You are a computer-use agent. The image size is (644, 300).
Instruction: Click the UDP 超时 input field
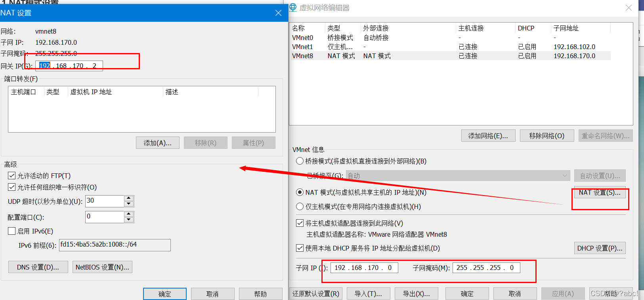click(x=105, y=201)
